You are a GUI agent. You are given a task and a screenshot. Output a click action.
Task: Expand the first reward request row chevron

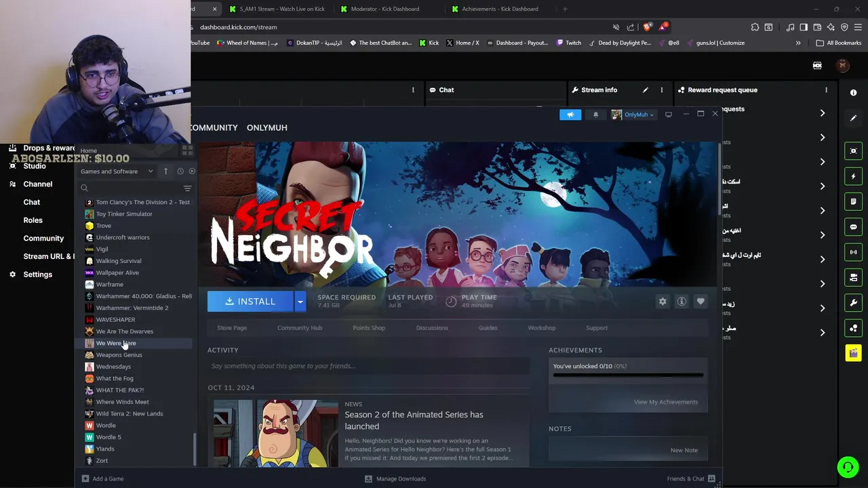pyautogui.click(x=822, y=113)
